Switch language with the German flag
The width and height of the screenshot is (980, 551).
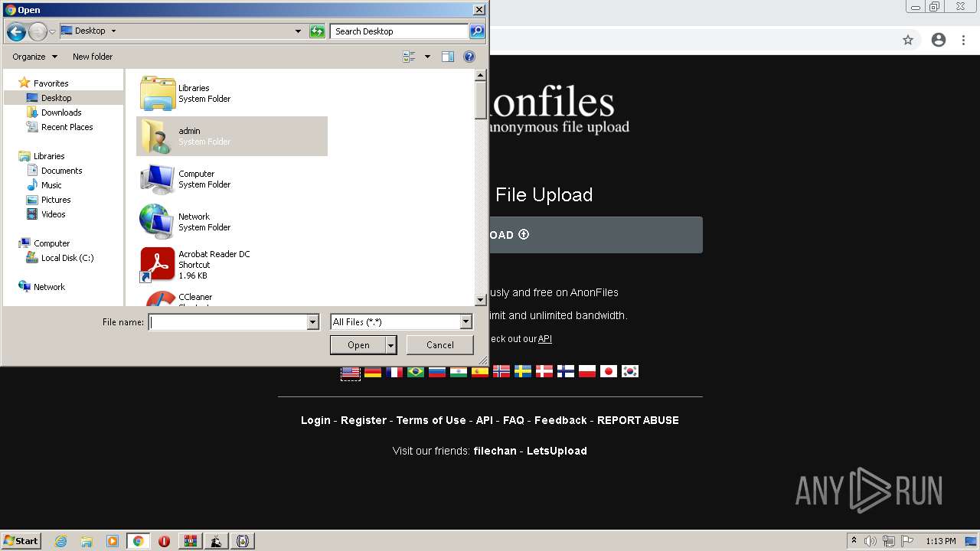[x=373, y=372]
